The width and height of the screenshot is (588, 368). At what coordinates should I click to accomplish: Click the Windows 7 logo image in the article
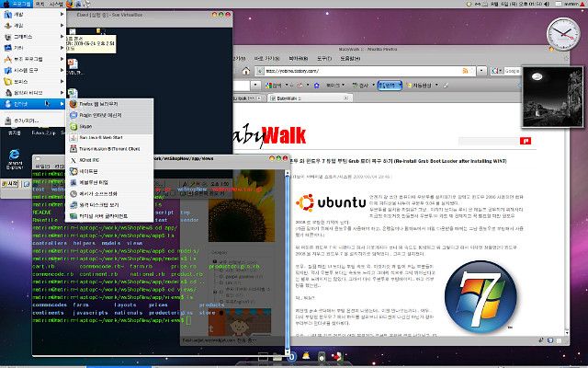(x=481, y=297)
